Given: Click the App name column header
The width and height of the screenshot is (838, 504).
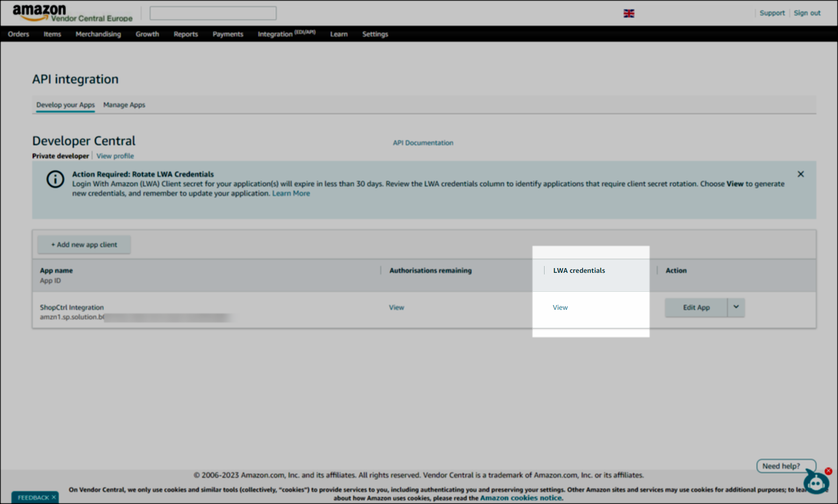Looking at the screenshot, I should click(56, 270).
